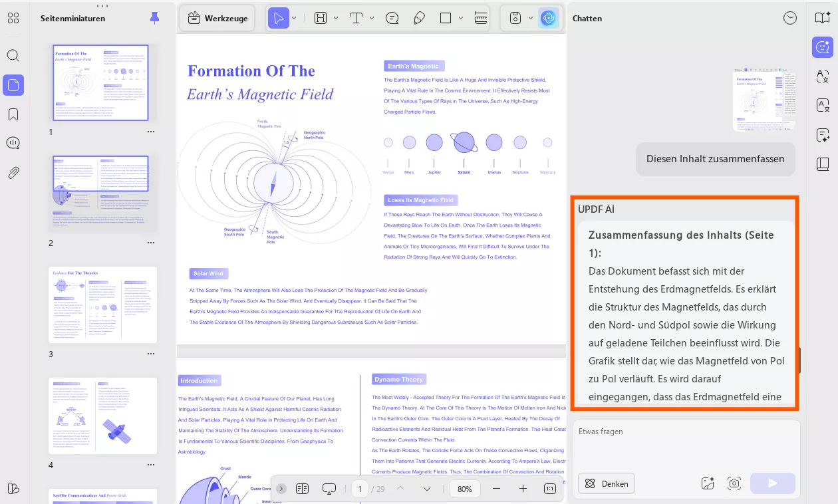
Task: Select the measure ruler tool
Action: tap(481, 18)
